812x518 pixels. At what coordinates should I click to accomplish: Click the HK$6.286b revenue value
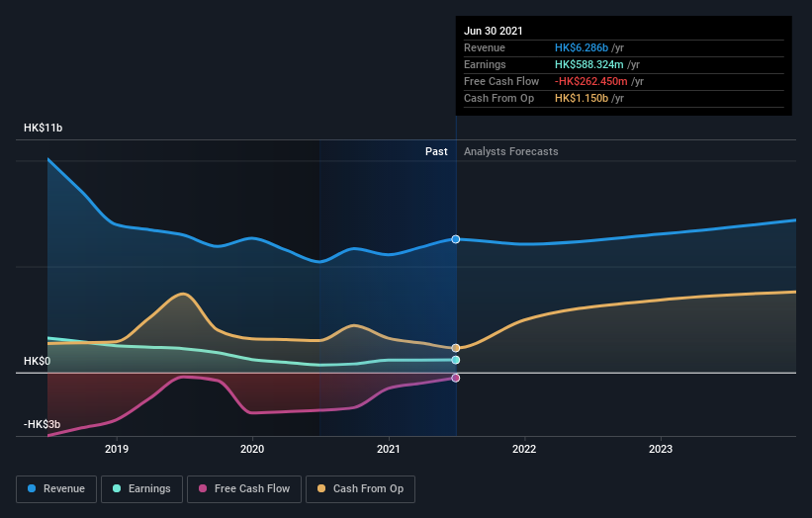pyautogui.click(x=582, y=47)
